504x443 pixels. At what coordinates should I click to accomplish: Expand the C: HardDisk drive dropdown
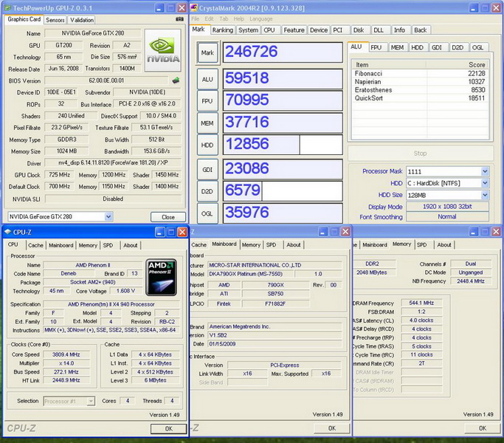pos(484,183)
